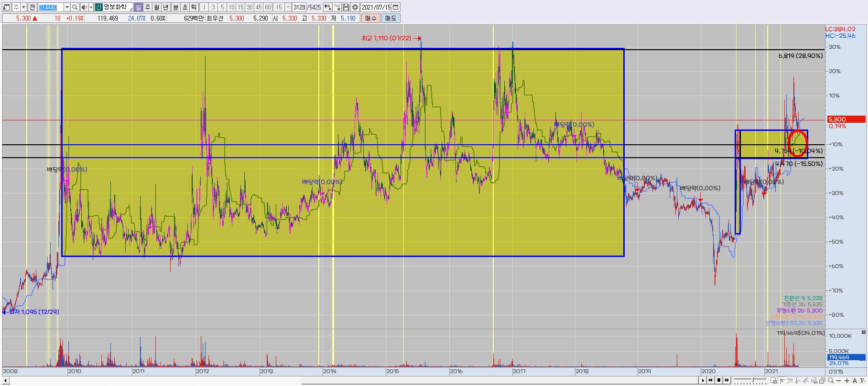Click the 영보화학 stock name label

click(115, 7)
